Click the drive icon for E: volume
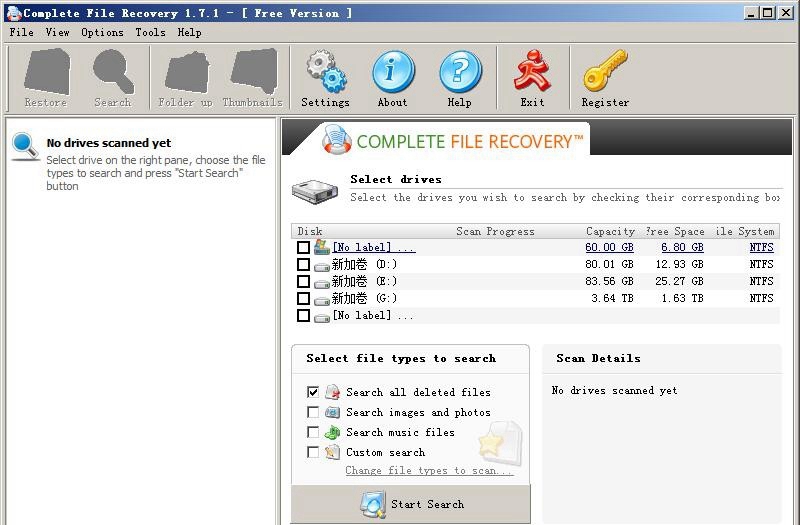This screenshot has height=525, width=800. 321,283
